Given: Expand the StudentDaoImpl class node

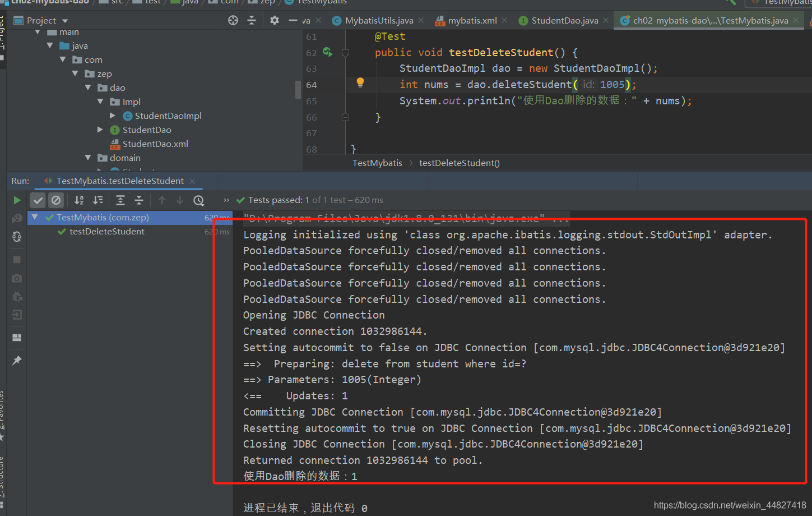Looking at the screenshot, I should pyautogui.click(x=113, y=116).
